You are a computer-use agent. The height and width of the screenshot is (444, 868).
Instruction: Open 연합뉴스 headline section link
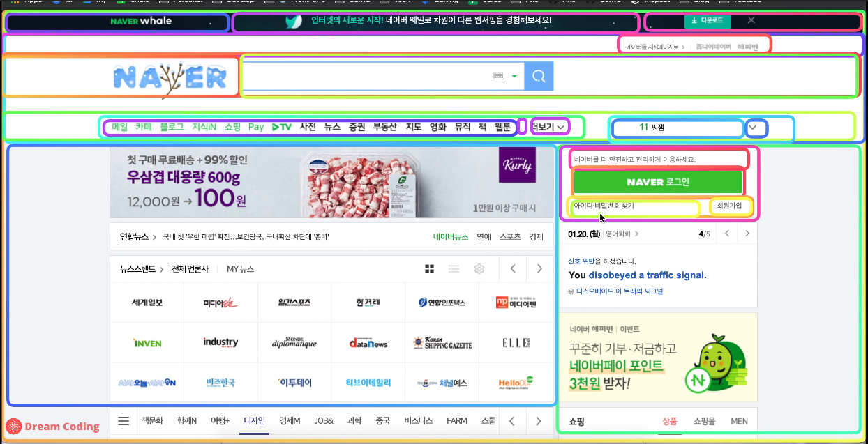pyautogui.click(x=134, y=237)
